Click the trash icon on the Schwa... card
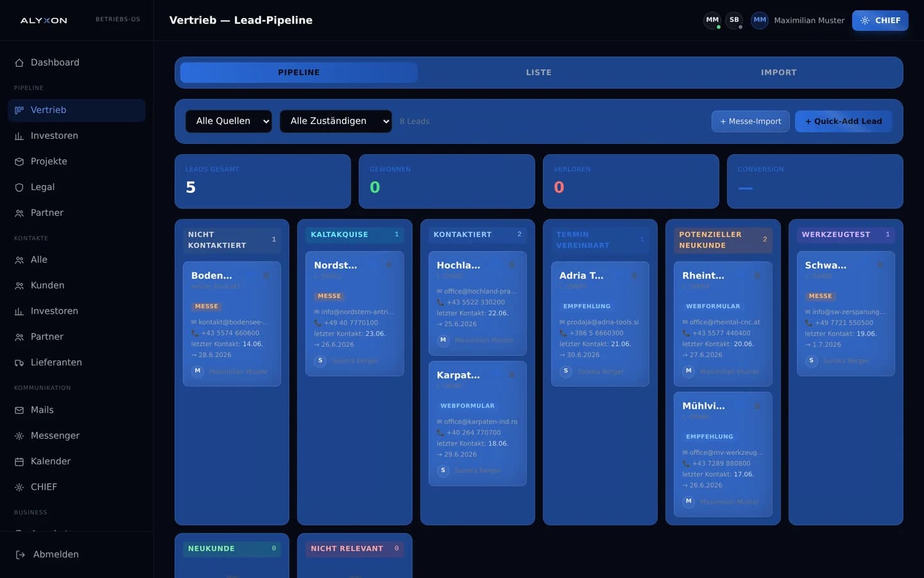924x578 pixels. pyautogui.click(x=880, y=265)
